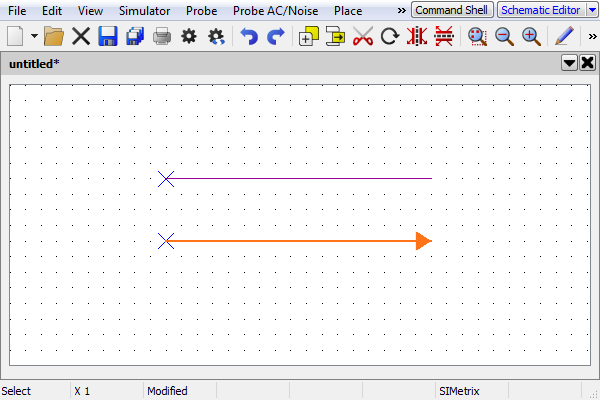
Task: Open the Probe AC/Noise menu
Action: click(x=276, y=10)
